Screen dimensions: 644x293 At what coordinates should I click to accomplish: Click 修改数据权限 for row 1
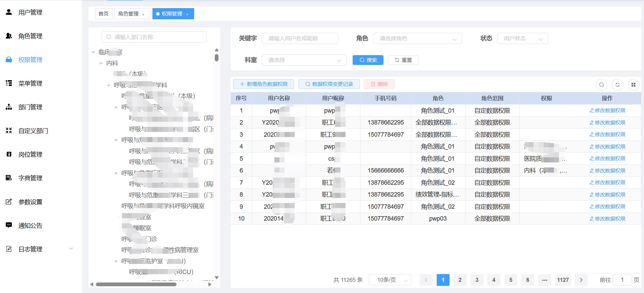607,111
